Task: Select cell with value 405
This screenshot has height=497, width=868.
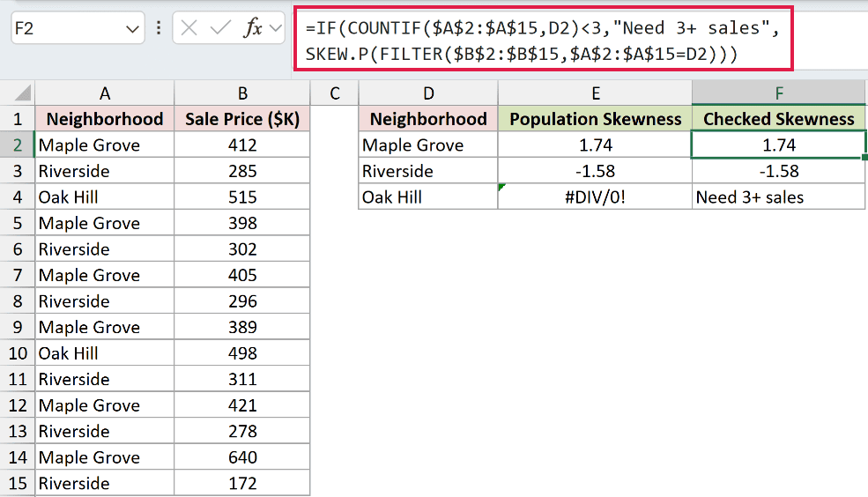Action: tap(242, 275)
